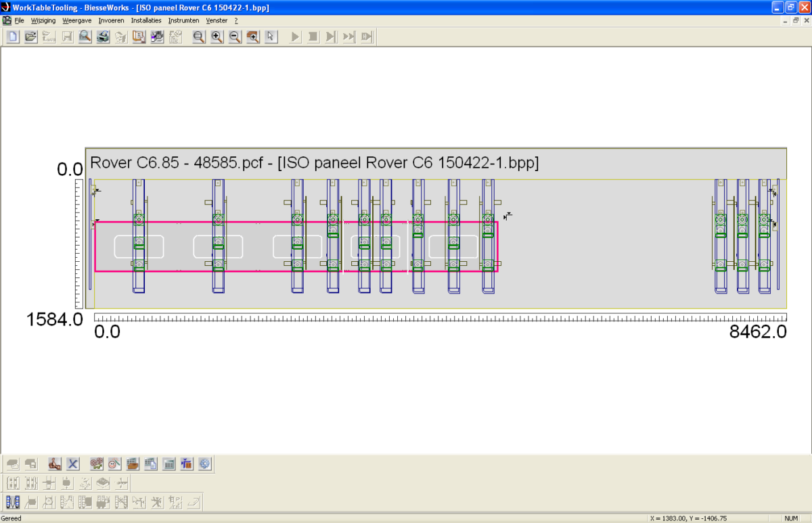The image size is (812, 523).
Task: Click the blue twin-rail worktable icon
Action: coord(13,502)
